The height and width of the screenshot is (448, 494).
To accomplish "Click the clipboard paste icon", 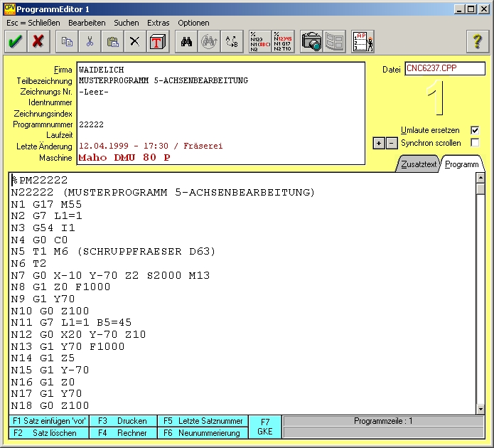I will point(112,41).
